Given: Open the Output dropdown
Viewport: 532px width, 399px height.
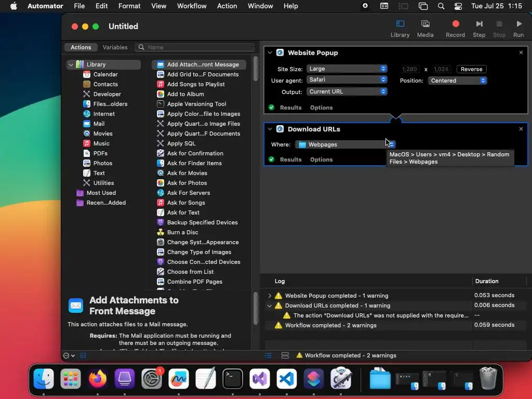Looking at the screenshot, I should click(347, 91).
